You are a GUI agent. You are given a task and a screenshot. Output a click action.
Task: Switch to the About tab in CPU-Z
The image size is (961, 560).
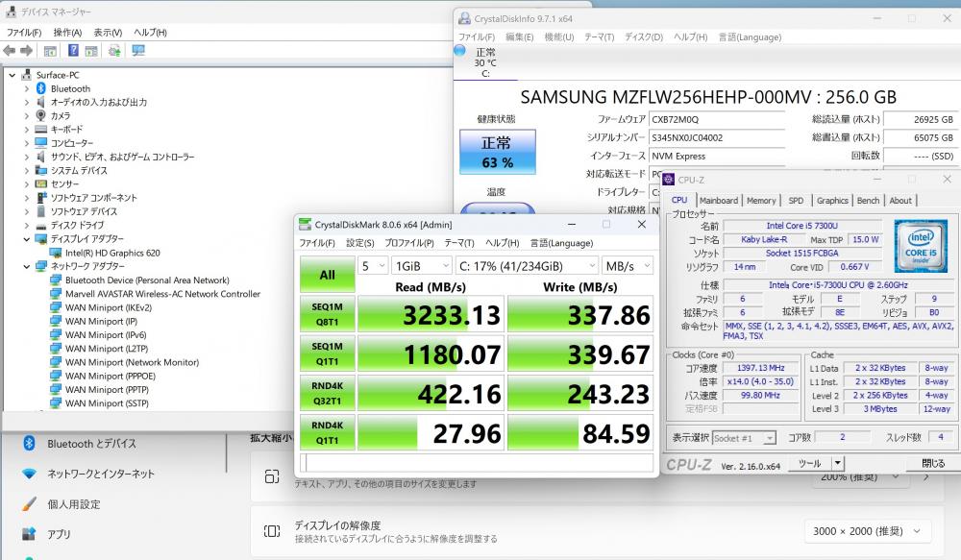click(x=900, y=201)
